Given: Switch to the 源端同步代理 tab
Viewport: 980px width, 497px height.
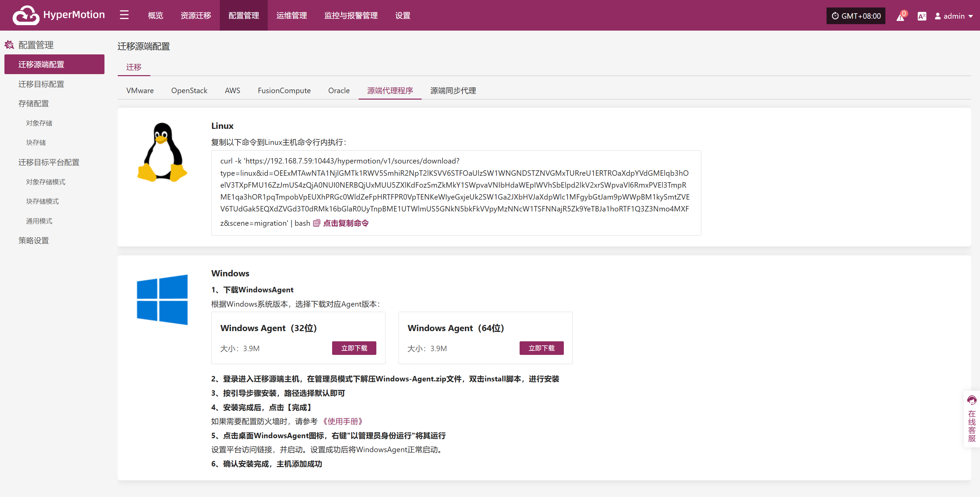Looking at the screenshot, I should (x=453, y=90).
